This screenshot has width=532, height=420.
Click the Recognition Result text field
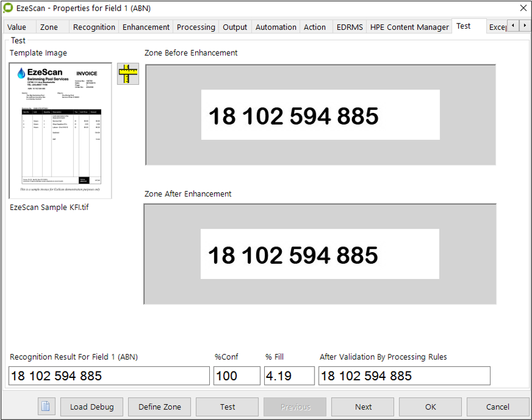coord(109,376)
